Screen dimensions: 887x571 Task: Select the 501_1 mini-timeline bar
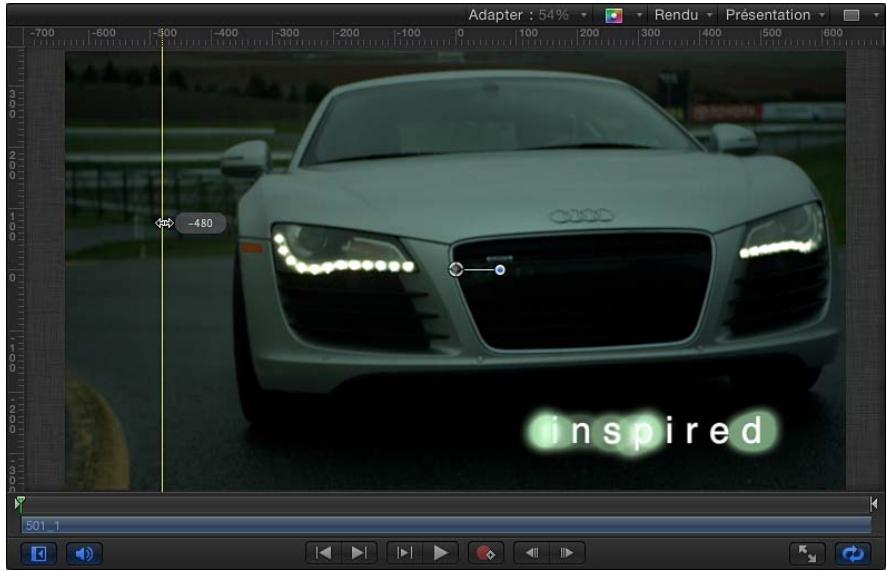446,526
